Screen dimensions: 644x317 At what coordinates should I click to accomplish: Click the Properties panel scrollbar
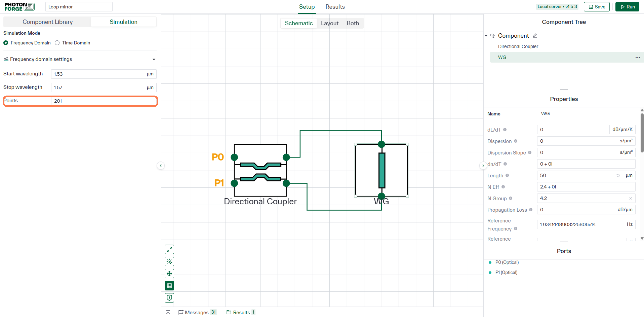click(642, 133)
